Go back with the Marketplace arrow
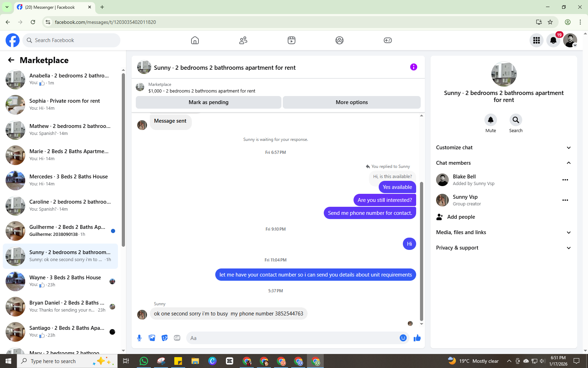The image size is (588, 368). (11, 60)
